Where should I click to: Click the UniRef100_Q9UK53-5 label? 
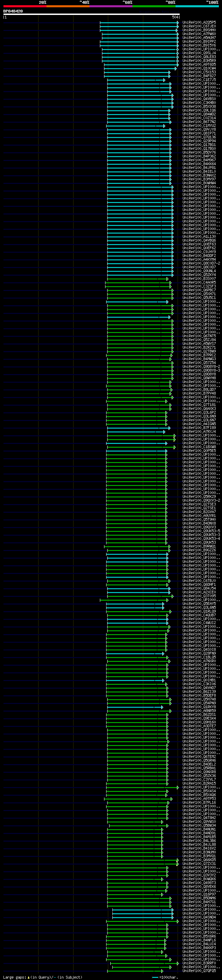(201, 531)
